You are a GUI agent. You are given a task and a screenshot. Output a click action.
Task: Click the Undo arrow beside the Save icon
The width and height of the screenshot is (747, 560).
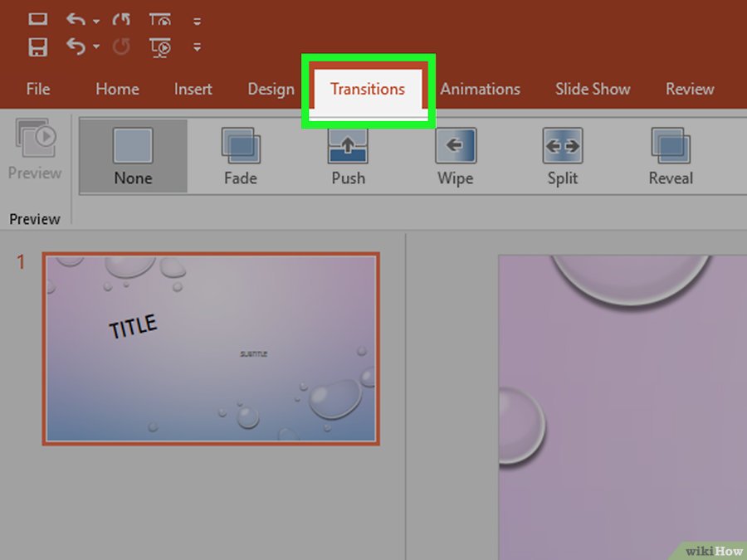76,47
